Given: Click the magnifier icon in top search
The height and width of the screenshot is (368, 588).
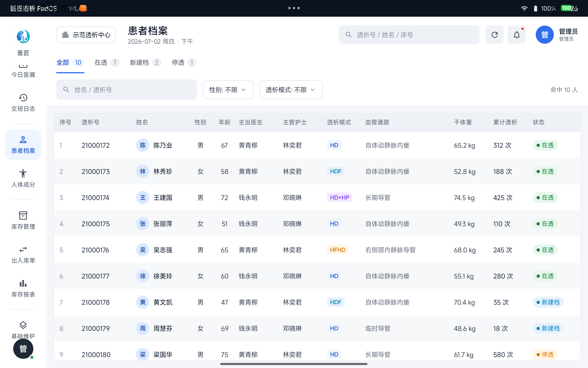Looking at the screenshot, I should (x=349, y=35).
